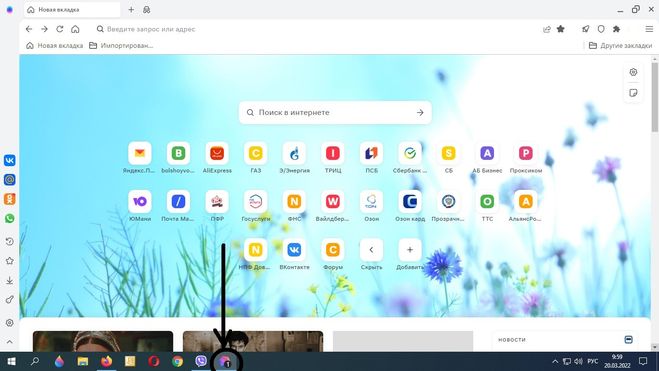Open the Э/Энергия tile
The width and height of the screenshot is (659, 371).
pos(294,158)
